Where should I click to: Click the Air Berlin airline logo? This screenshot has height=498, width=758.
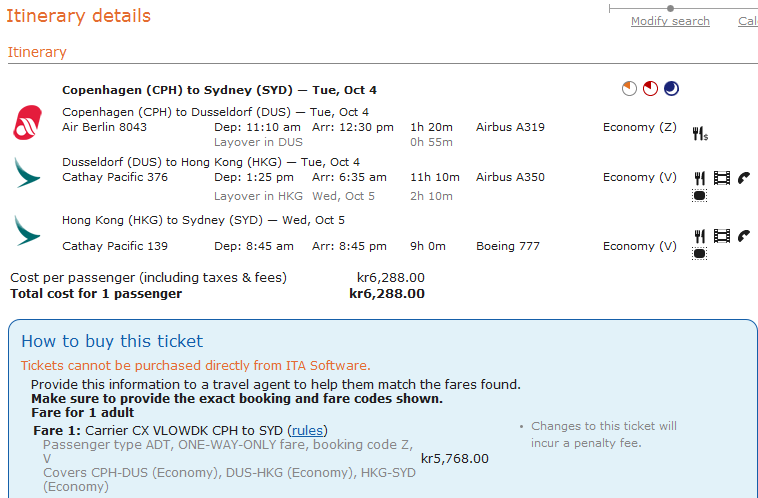[27, 122]
